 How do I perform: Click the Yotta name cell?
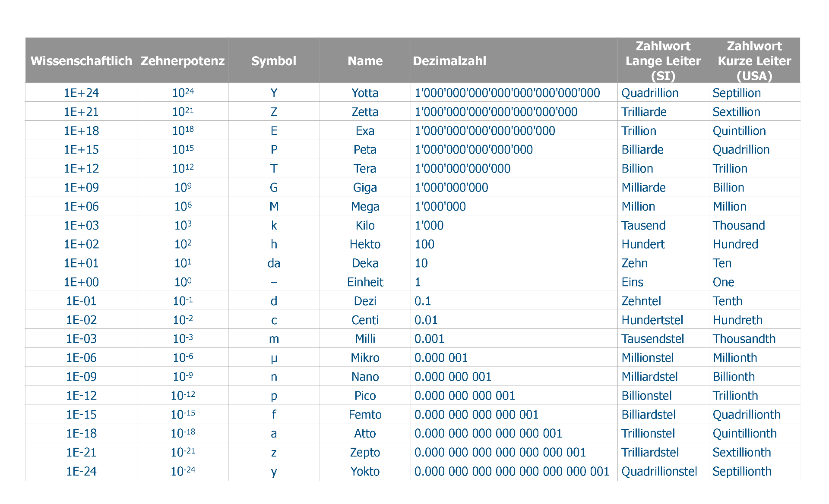365,93
